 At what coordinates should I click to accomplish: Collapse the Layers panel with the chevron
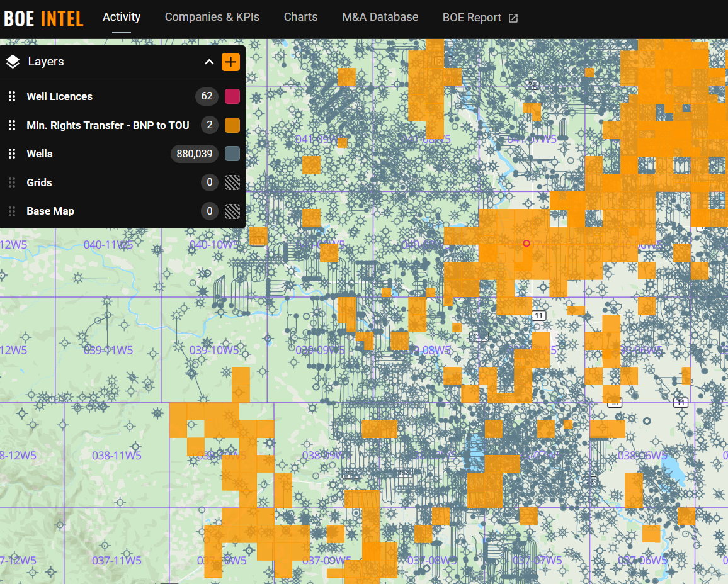pyautogui.click(x=209, y=62)
